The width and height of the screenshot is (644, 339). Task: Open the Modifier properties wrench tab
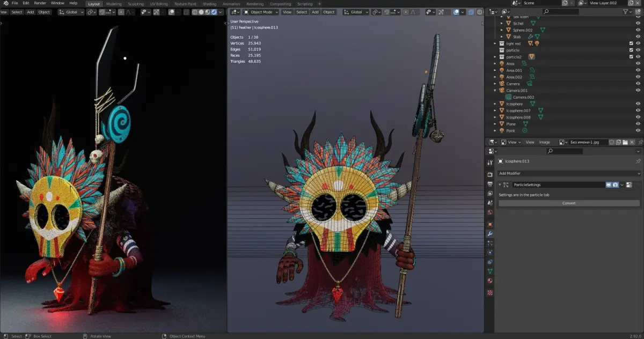pos(490,234)
